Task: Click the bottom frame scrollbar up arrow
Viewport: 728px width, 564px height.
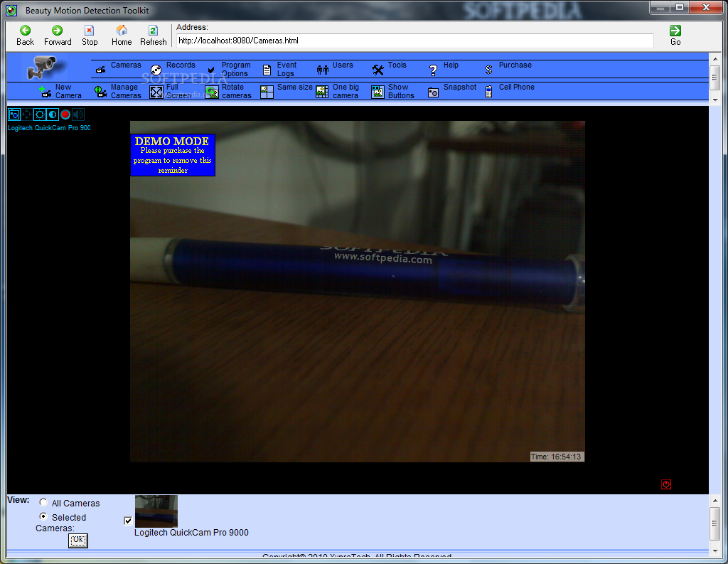Action: pos(715,501)
